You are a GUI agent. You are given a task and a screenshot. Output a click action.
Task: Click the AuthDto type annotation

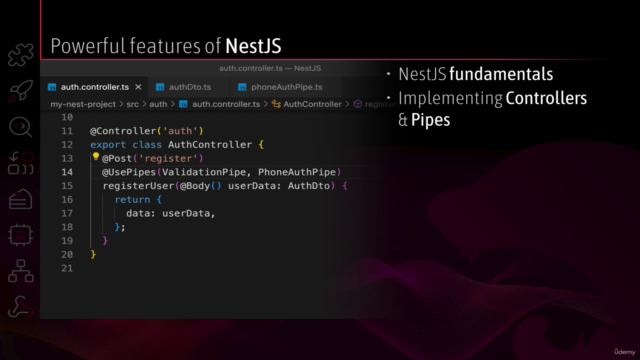[309, 186]
